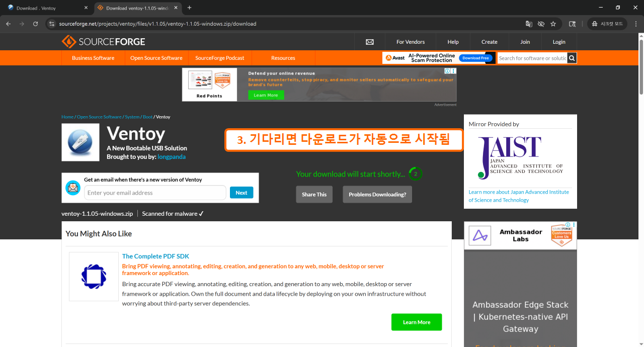Click the SourceForge logo
Viewport: 644px width, 347px height.
point(103,41)
